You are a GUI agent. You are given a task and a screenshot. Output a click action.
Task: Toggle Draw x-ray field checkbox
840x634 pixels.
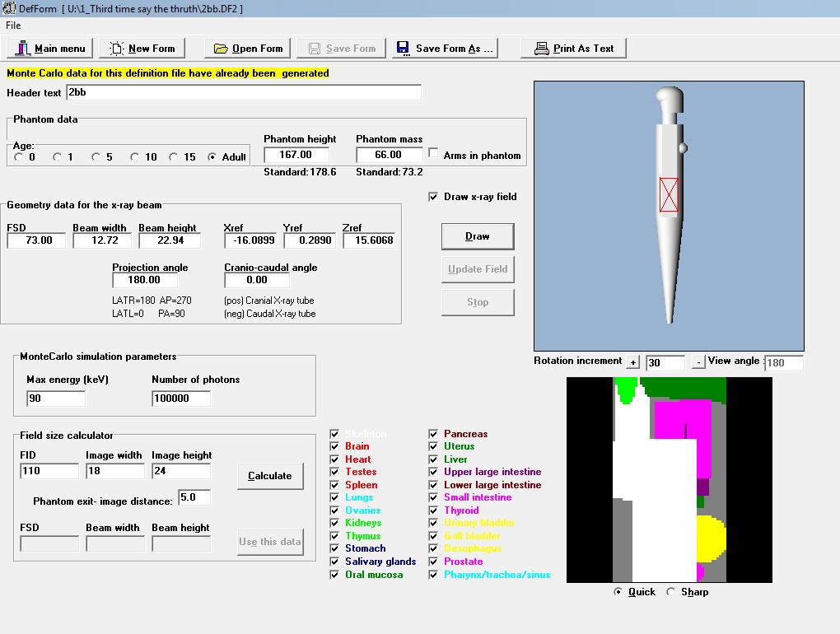tap(433, 197)
